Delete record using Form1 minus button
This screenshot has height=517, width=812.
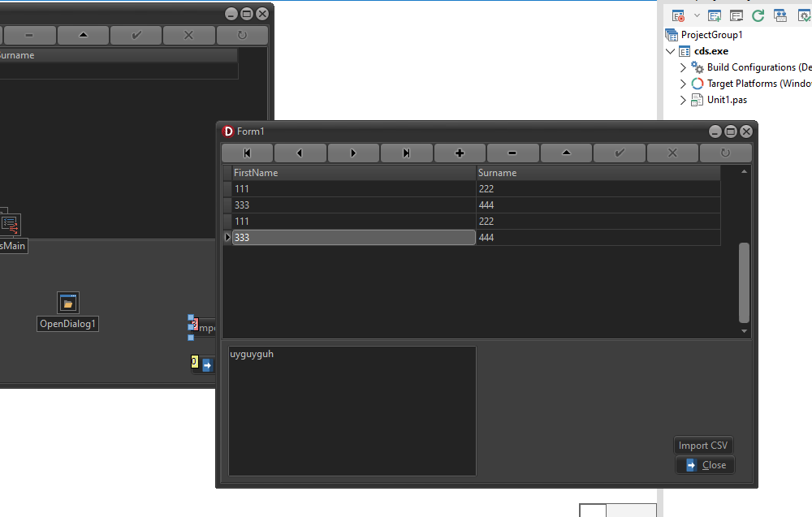[512, 153]
